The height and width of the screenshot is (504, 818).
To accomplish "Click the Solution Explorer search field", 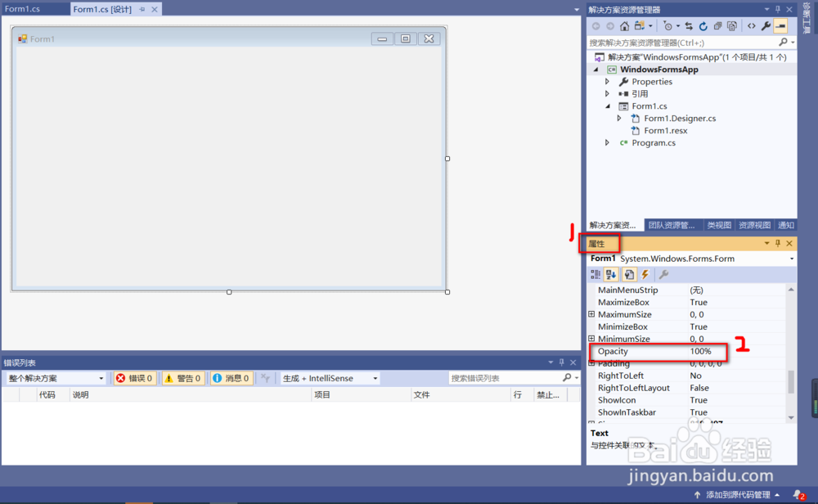I will (682, 43).
